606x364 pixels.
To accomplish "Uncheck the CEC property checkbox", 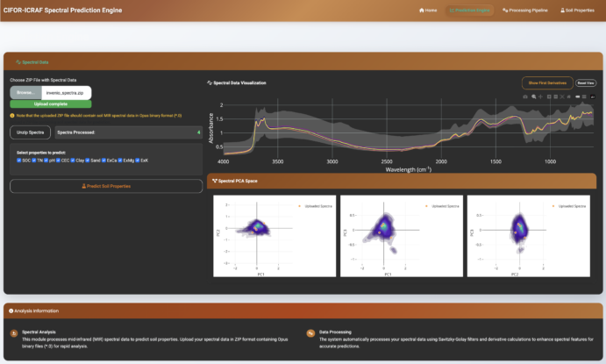I will pos(58,161).
